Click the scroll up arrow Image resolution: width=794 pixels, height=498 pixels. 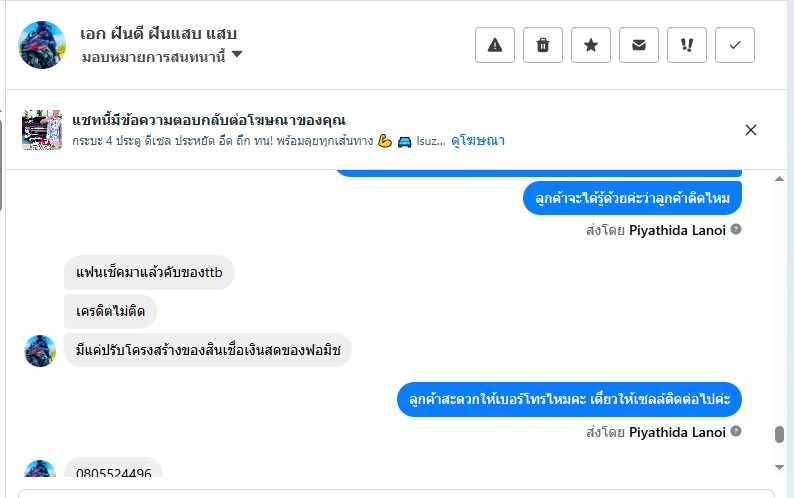779,179
